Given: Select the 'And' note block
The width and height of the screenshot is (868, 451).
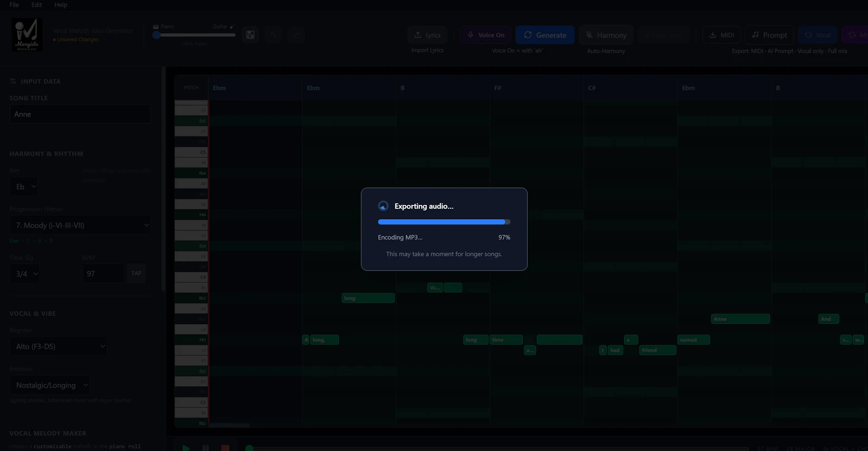Looking at the screenshot, I should click(828, 319).
